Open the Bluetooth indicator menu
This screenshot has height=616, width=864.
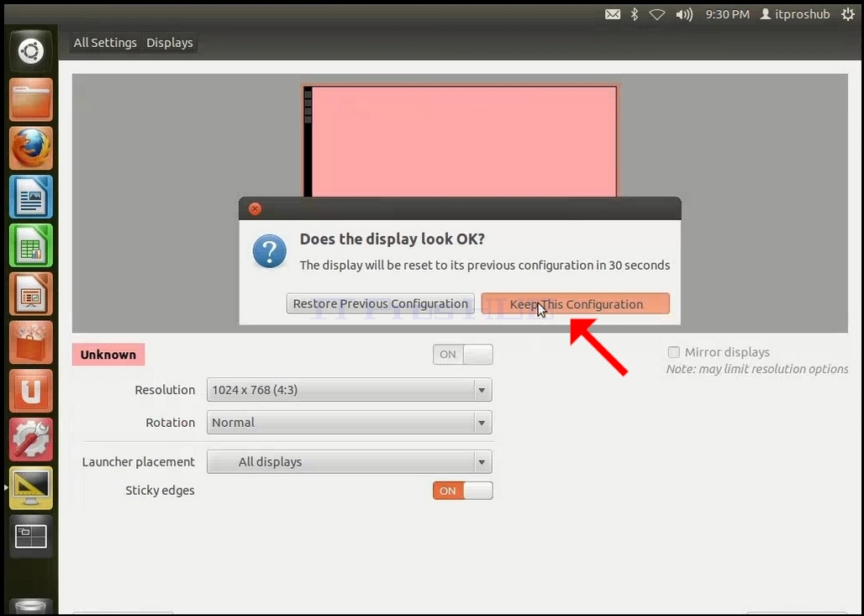coord(635,14)
